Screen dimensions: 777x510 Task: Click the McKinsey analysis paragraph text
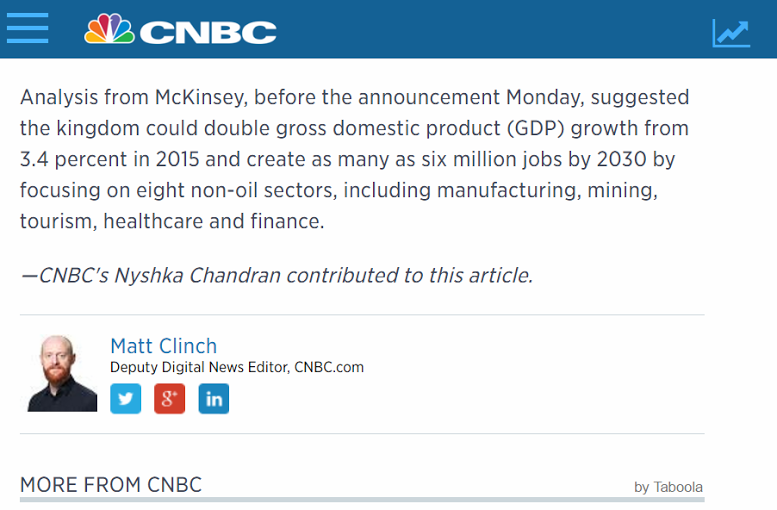tap(354, 159)
